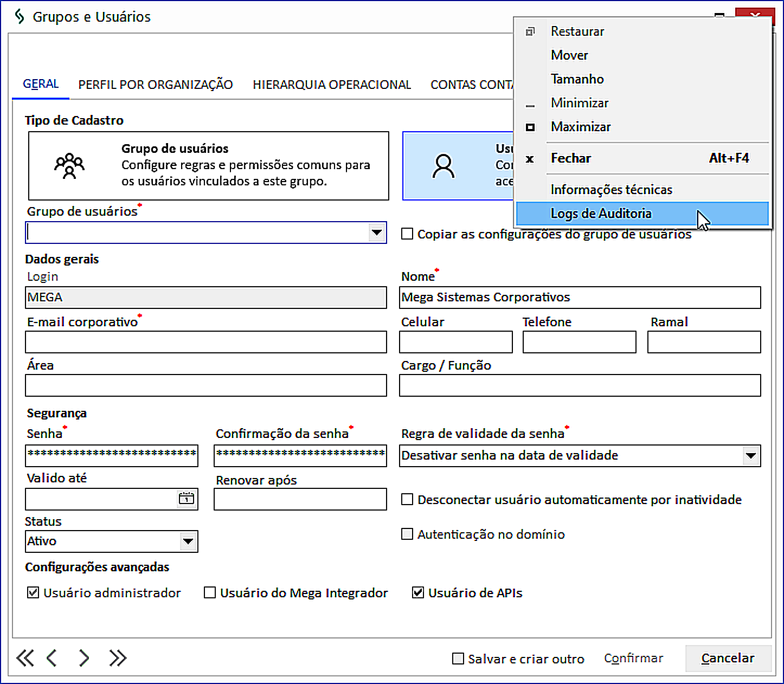Go to next record arrow

tap(83, 658)
